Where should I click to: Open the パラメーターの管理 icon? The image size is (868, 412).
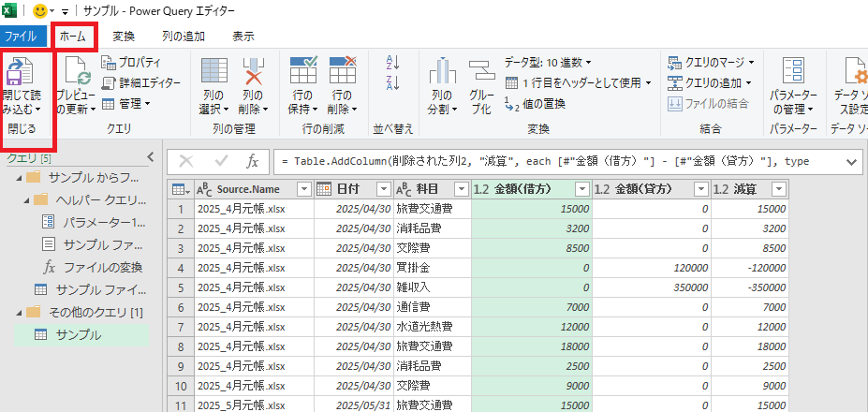[x=792, y=73]
